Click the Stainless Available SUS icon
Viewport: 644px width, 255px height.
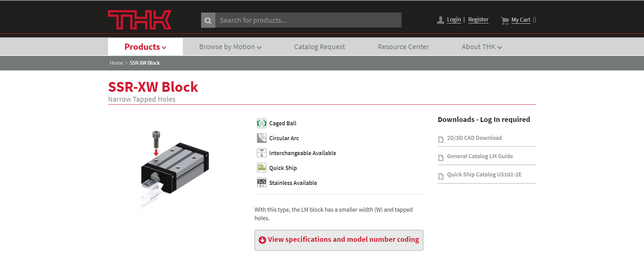tap(262, 182)
